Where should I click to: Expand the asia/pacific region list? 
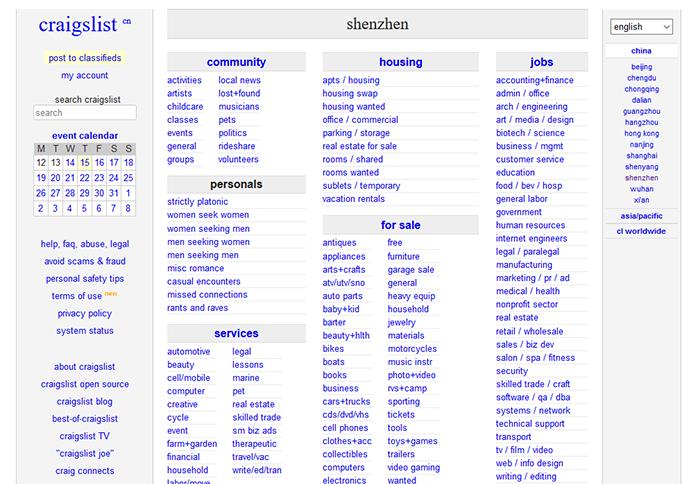pyautogui.click(x=641, y=216)
